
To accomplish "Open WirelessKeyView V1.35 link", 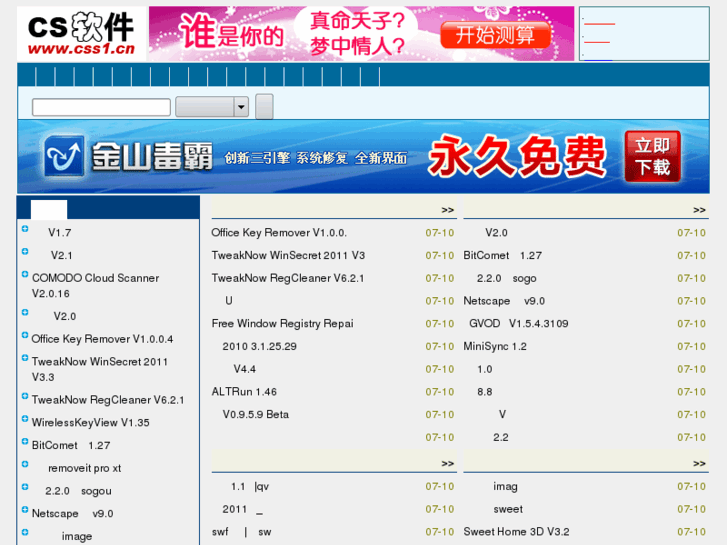I will tap(90, 423).
